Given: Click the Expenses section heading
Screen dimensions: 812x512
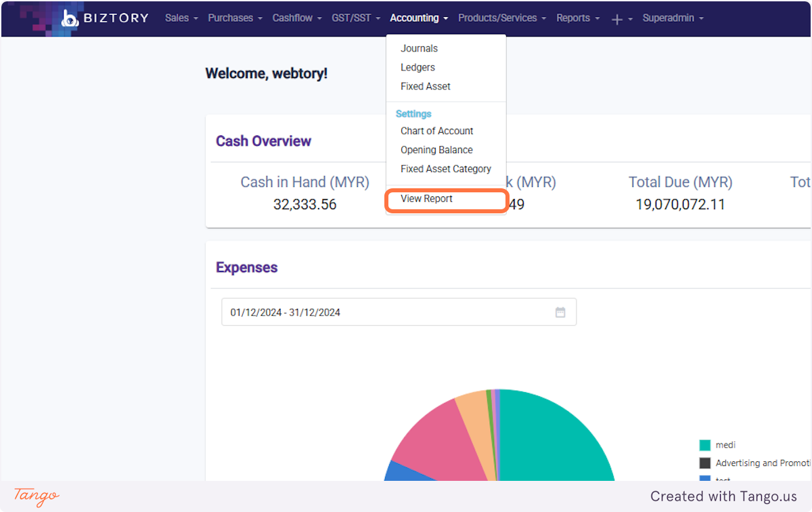Looking at the screenshot, I should 246,268.
